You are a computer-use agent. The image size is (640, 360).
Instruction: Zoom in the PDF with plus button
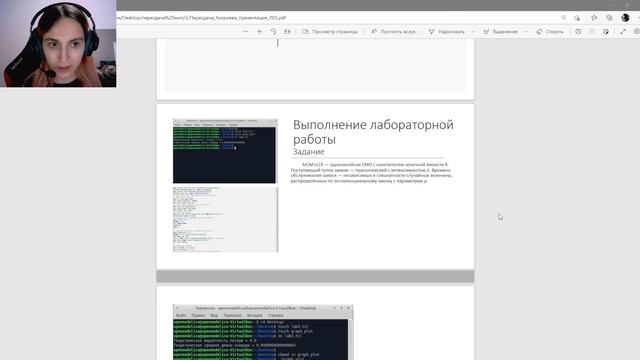[259, 31]
